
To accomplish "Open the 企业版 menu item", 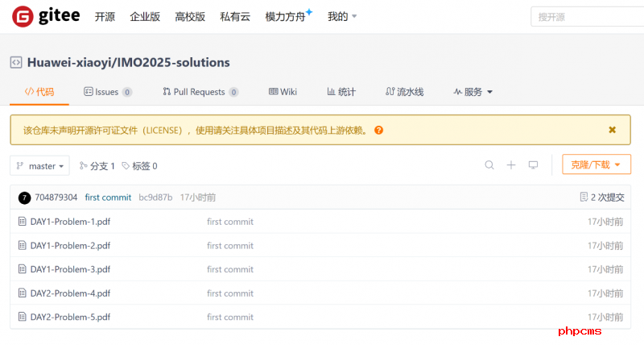I will coord(145,17).
